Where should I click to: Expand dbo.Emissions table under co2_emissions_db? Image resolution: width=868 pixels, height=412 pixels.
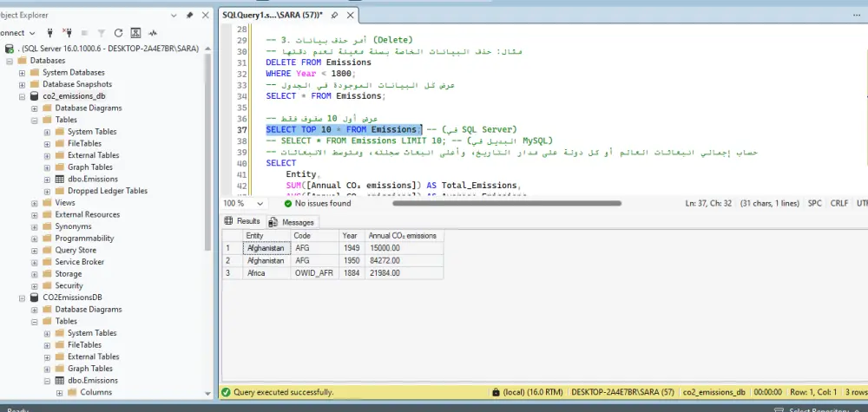coord(47,180)
